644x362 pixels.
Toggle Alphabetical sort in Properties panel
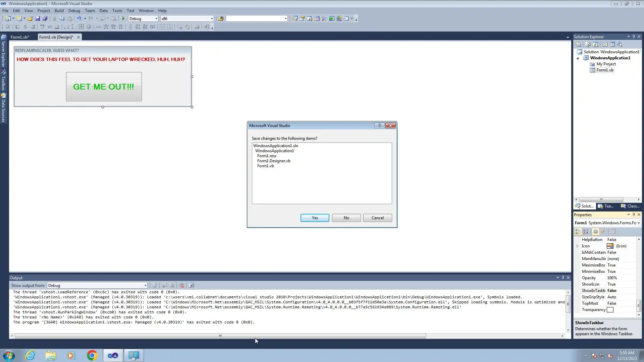tap(586, 232)
